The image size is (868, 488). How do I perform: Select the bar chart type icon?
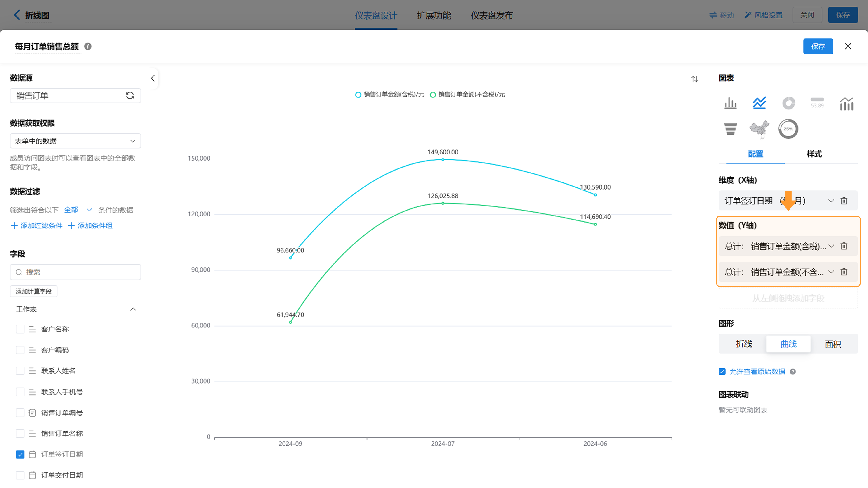730,103
